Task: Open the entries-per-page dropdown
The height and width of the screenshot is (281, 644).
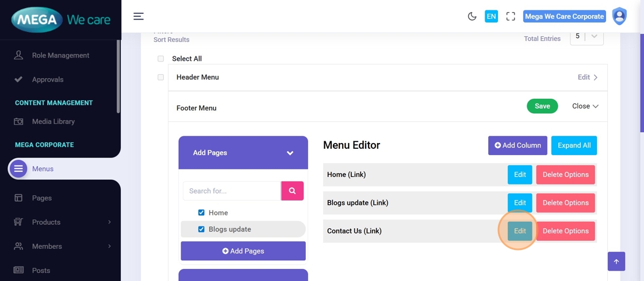Action: pos(586,36)
